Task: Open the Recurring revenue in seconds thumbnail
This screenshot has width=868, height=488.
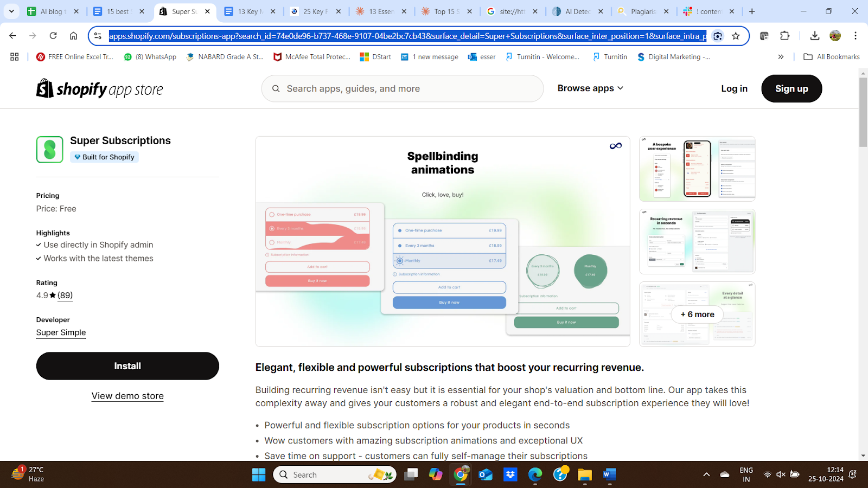Action: [697, 241]
